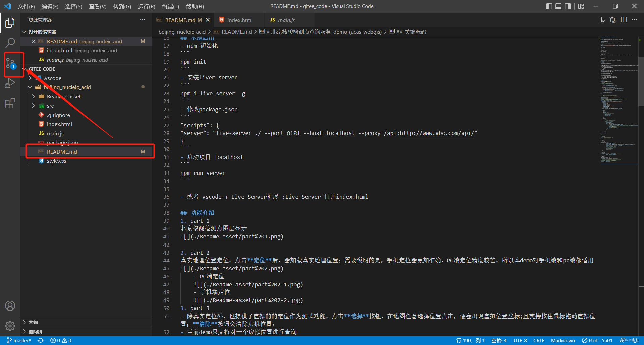Open the Extensions view

pyautogui.click(x=10, y=103)
